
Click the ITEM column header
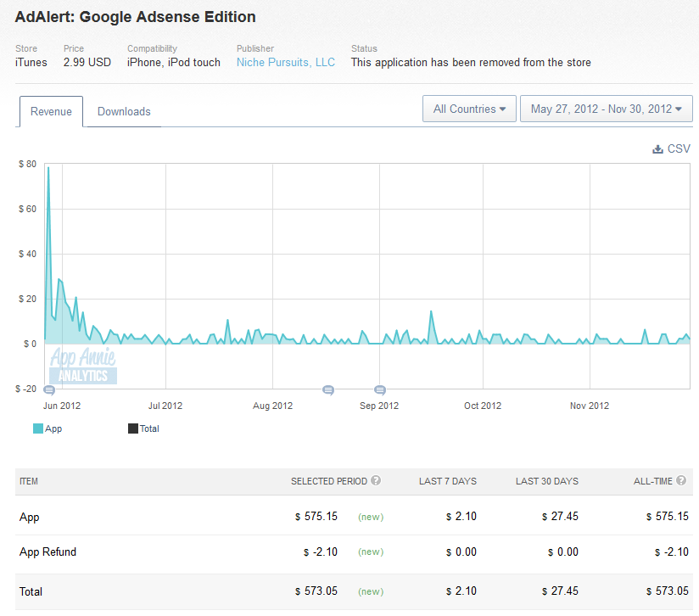tap(29, 481)
